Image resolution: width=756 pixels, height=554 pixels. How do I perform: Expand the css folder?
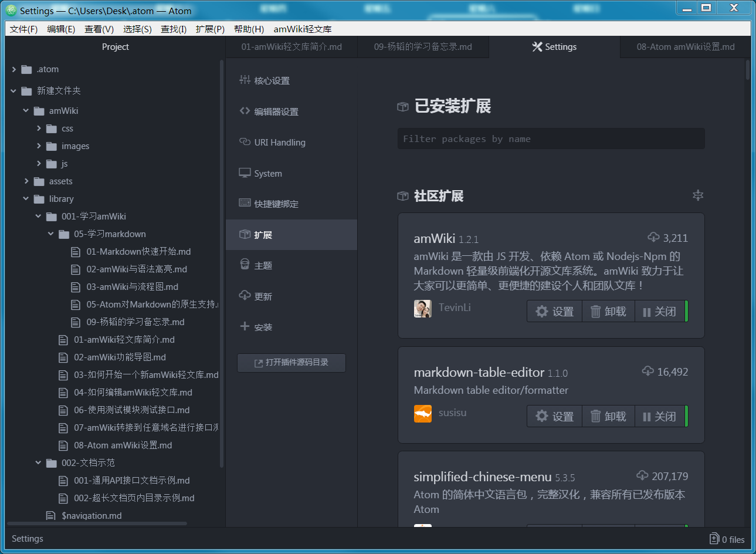pyautogui.click(x=39, y=129)
